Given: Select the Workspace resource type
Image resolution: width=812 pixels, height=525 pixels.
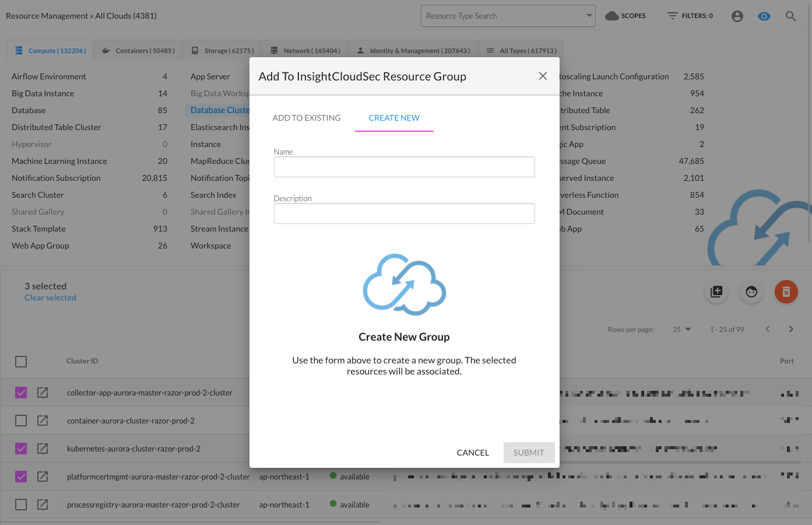Looking at the screenshot, I should 210,246.
